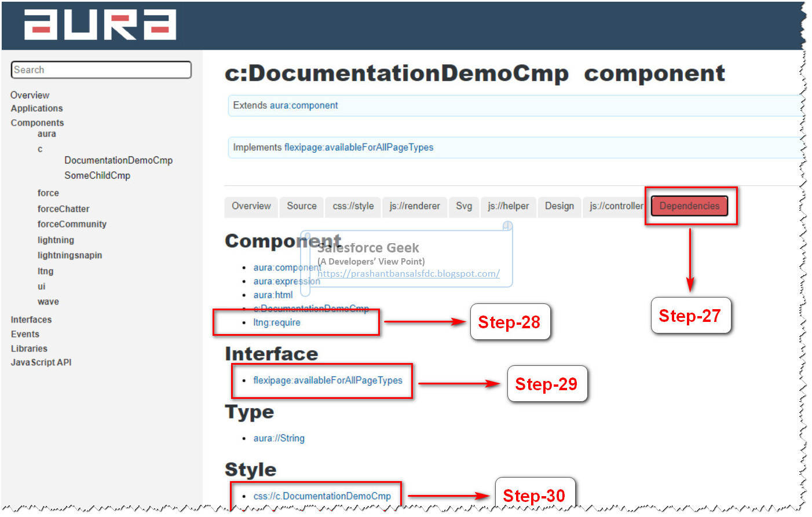Open Interfaces from the left navigation
This screenshot has width=812, height=517.
click(x=31, y=319)
